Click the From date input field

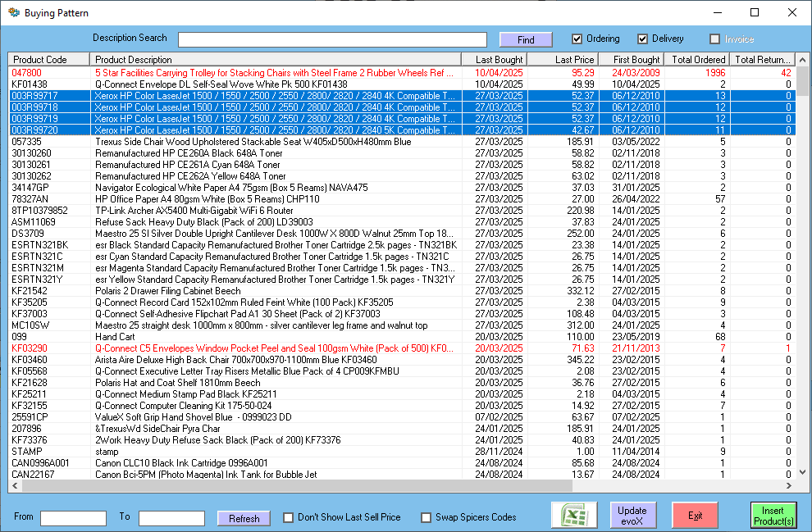pos(74,518)
